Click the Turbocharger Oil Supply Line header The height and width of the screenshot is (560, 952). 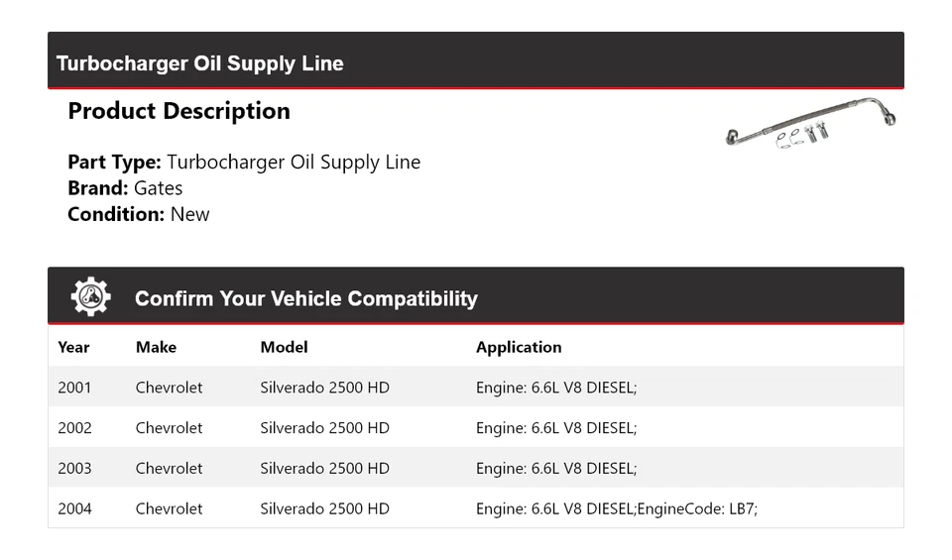[200, 63]
